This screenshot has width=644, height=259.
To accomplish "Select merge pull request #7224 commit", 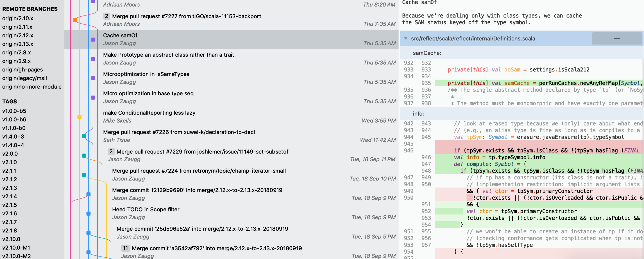I will click(231, 175).
